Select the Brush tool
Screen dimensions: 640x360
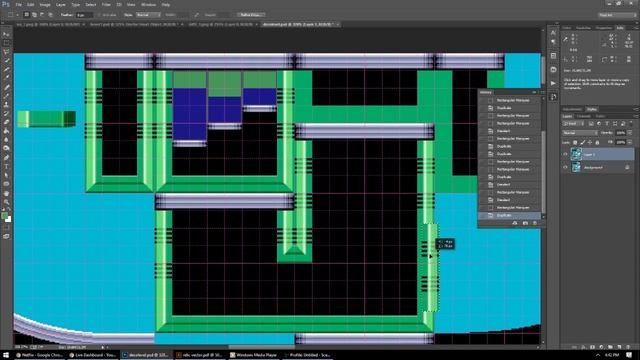(x=6, y=96)
